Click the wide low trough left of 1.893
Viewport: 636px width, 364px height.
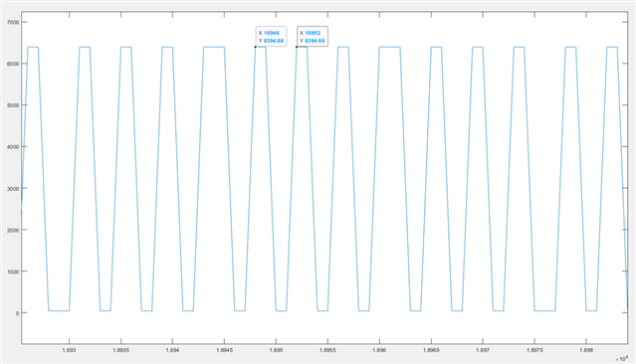click(59, 310)
